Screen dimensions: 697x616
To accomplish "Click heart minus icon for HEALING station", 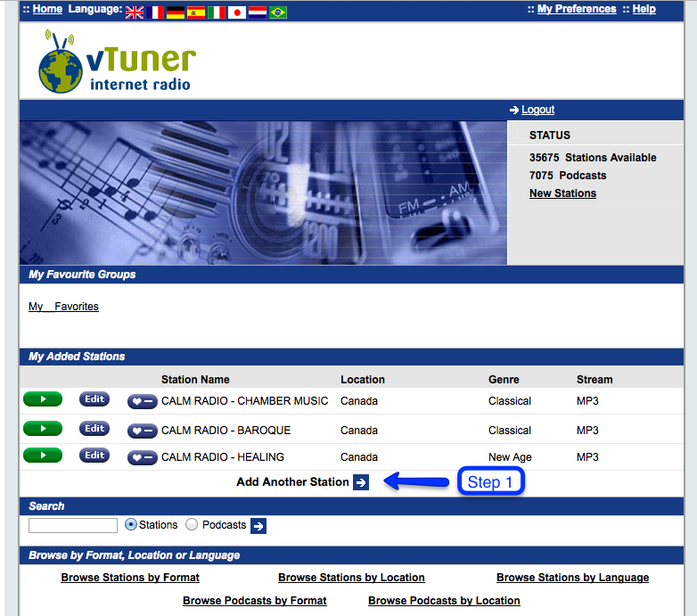I will point(142,457).
